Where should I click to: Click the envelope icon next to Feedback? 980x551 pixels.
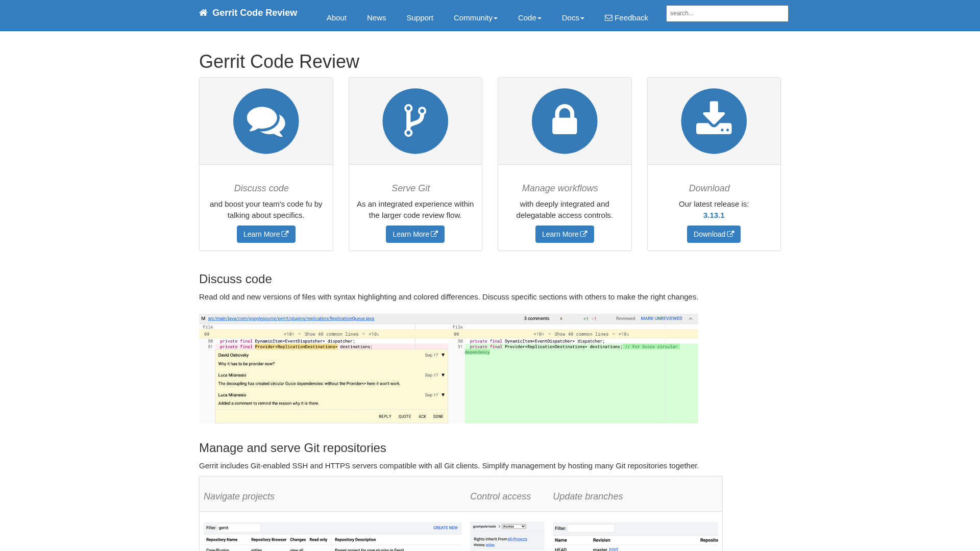[608, 17]
